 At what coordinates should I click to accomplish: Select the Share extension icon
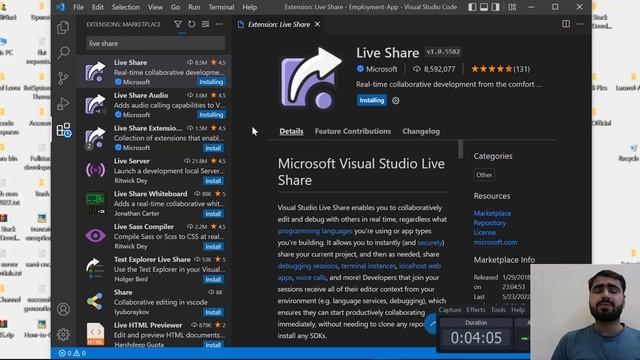coord(95,302)
